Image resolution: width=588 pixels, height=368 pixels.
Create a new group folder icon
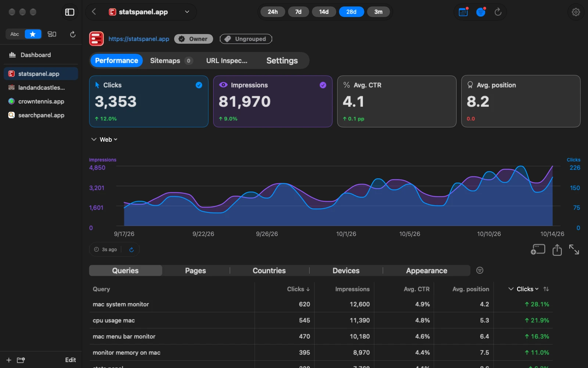21,360
